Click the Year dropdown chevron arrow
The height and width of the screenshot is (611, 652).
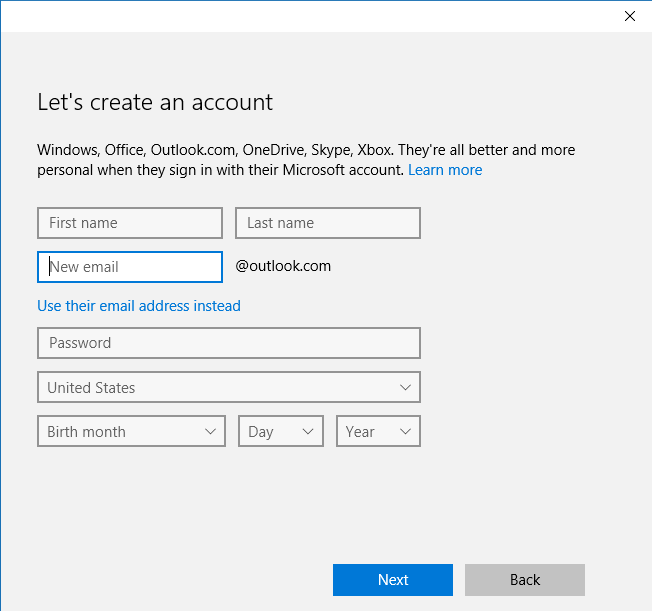405,431
